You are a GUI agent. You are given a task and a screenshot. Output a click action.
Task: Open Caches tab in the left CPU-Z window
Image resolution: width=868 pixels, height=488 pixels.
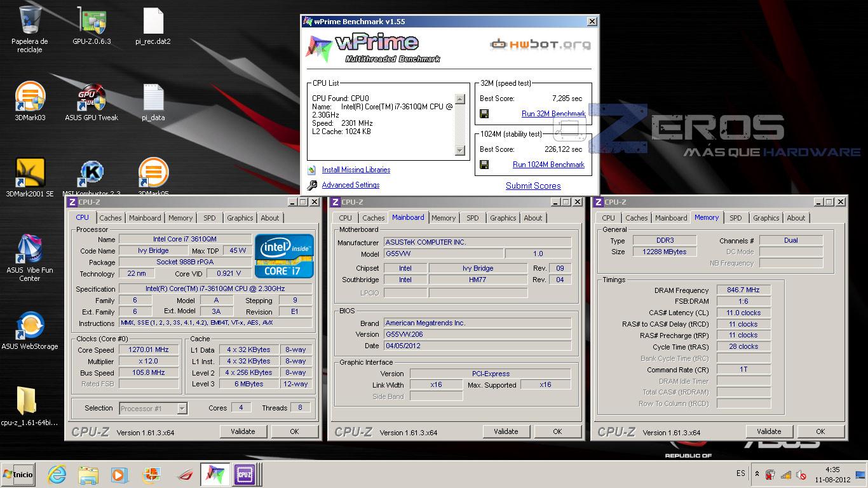[x=111, y=218]
